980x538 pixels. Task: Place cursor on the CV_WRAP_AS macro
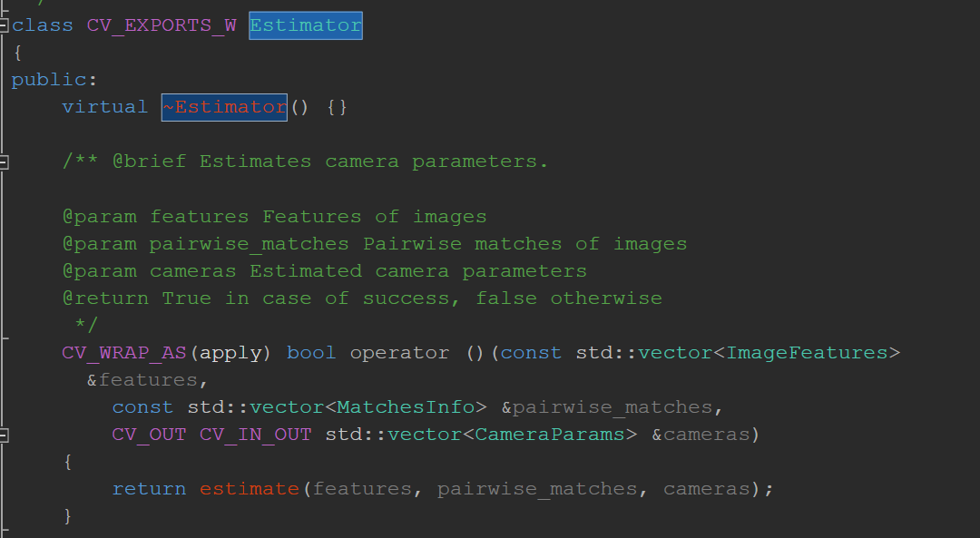(x=123, y=352)
